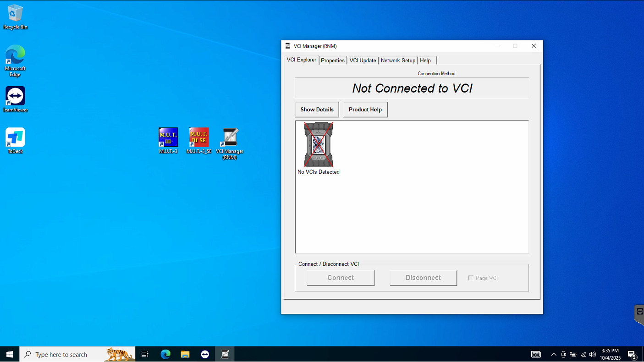
Task: Toggle the Page VCI checkbox
Action: pos(471,278)
